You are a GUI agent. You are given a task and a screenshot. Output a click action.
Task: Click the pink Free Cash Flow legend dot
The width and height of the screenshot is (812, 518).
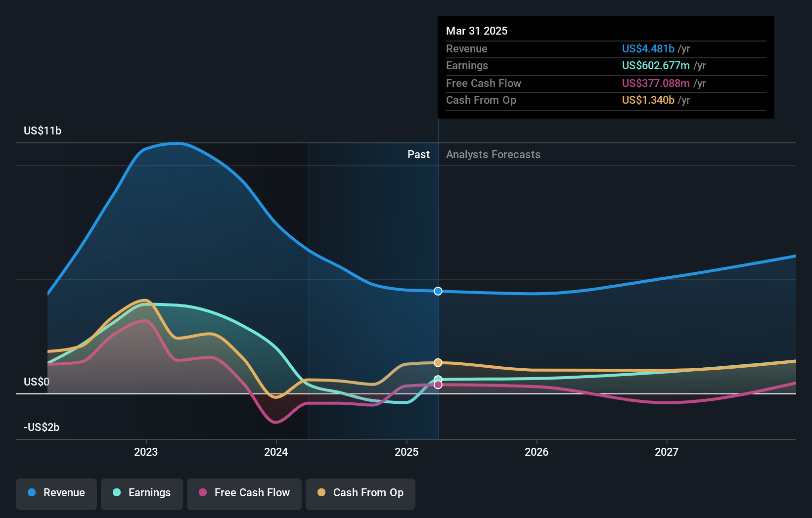tap(203, 492)
